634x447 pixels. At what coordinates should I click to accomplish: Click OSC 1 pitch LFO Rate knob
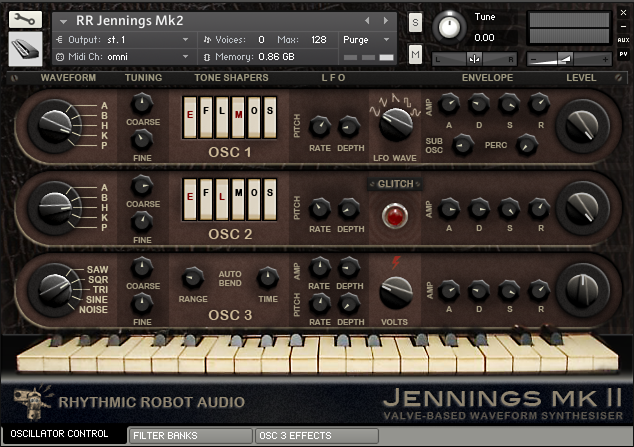320,127
